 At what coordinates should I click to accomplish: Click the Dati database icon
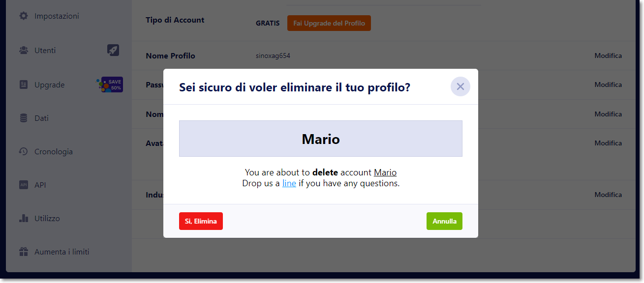(24, 118)
